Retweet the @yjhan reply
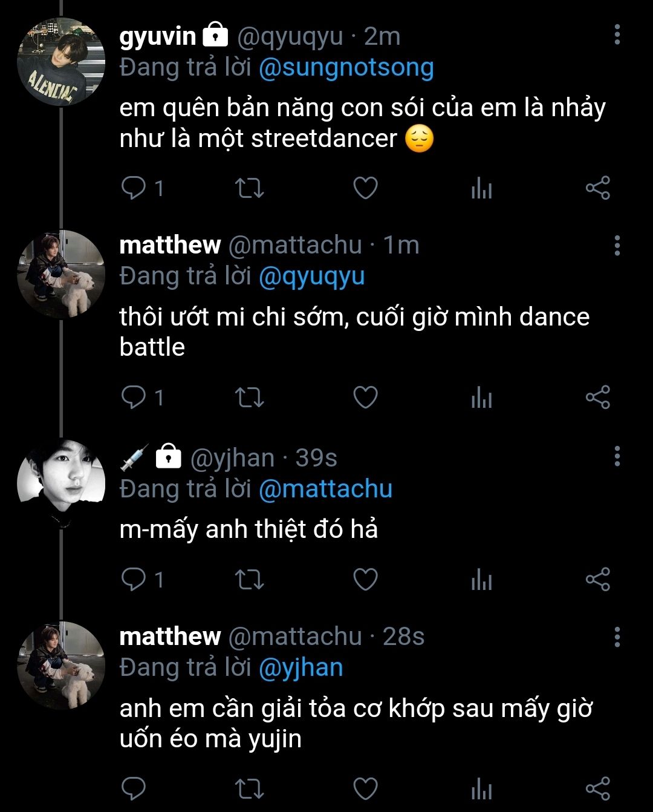 pos(249,580)
